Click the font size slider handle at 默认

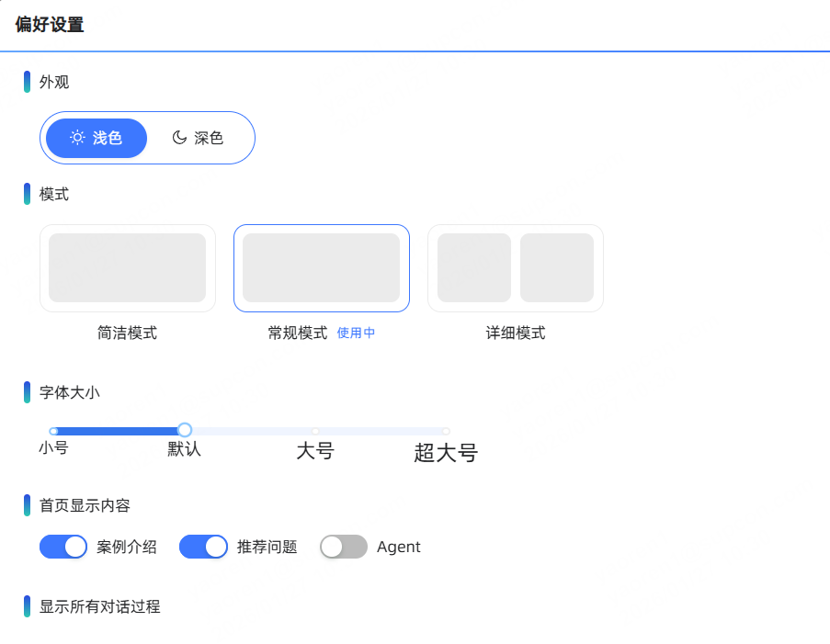pos(184,429)
